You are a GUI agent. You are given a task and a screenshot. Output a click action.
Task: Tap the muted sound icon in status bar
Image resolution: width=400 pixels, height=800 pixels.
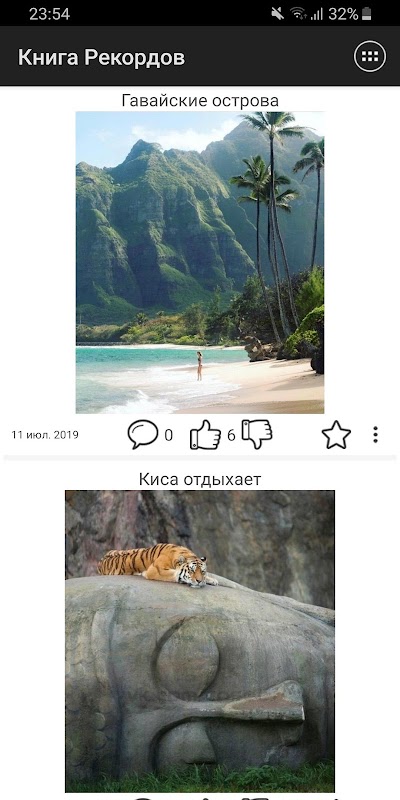pos(278,14)
